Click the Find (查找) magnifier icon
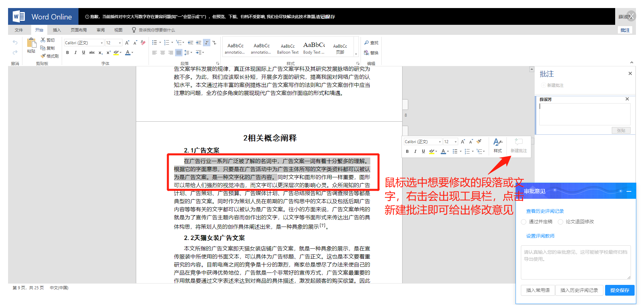Screen dimensions: 644x305 pyautogui.click(x=367, y=43)
